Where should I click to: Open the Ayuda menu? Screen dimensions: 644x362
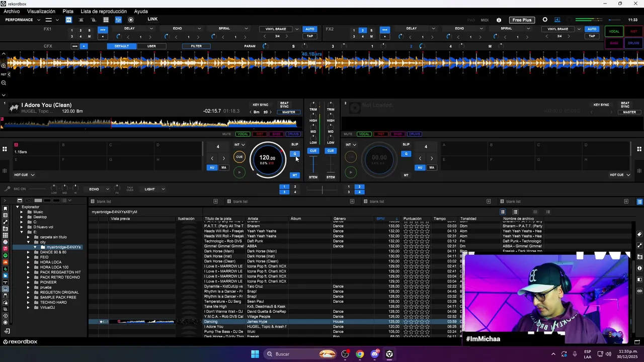pos(141,11)
